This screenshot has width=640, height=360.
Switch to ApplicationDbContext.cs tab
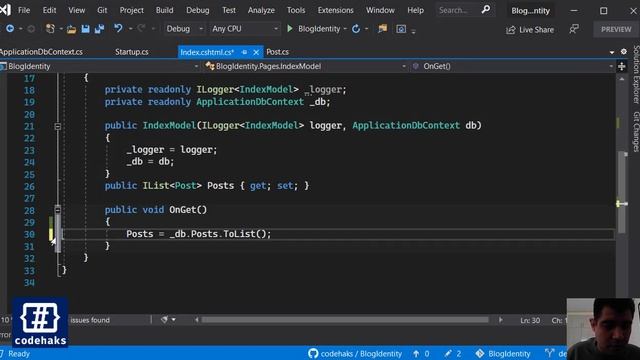[x=41, y=52]
